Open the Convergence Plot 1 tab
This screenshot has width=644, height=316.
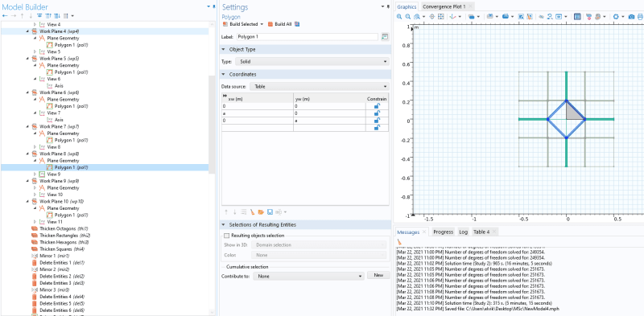(x=444, y=6)
